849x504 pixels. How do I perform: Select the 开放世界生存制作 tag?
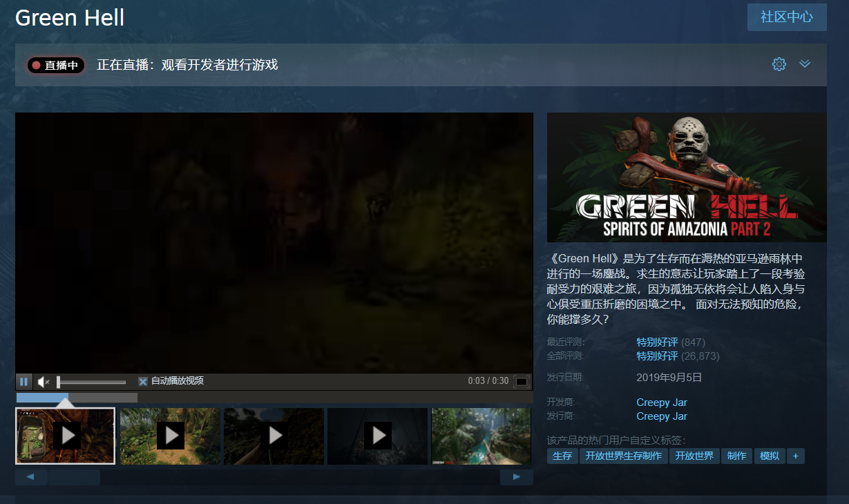coord(624,456)
